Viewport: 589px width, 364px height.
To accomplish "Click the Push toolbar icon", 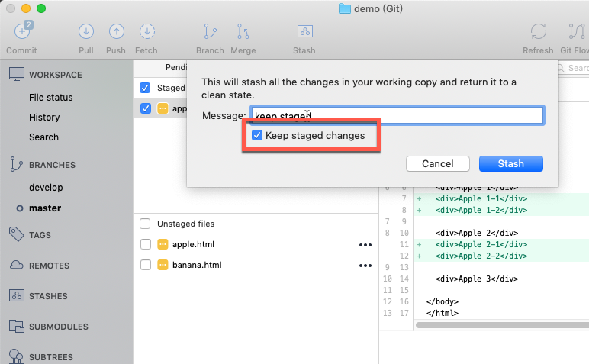I will (x=117, y=31).
